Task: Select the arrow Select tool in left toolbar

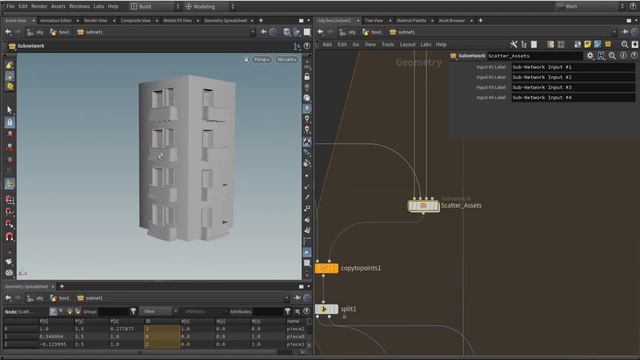Action: pyautogui.click(x=10, y=110)
